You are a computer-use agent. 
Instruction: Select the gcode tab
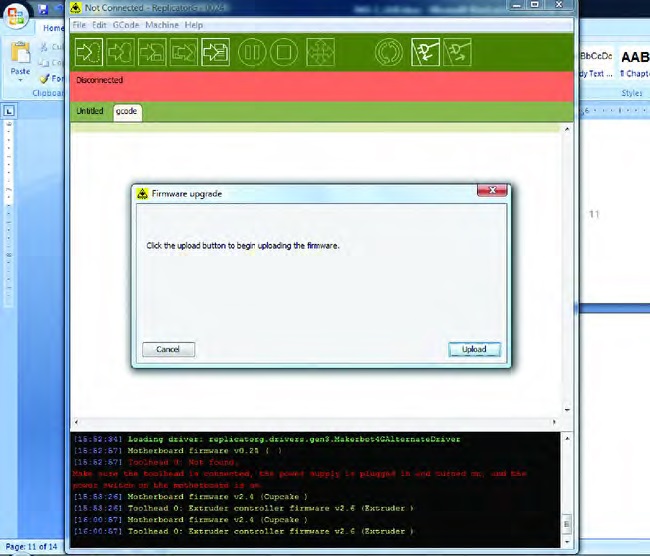127,111
